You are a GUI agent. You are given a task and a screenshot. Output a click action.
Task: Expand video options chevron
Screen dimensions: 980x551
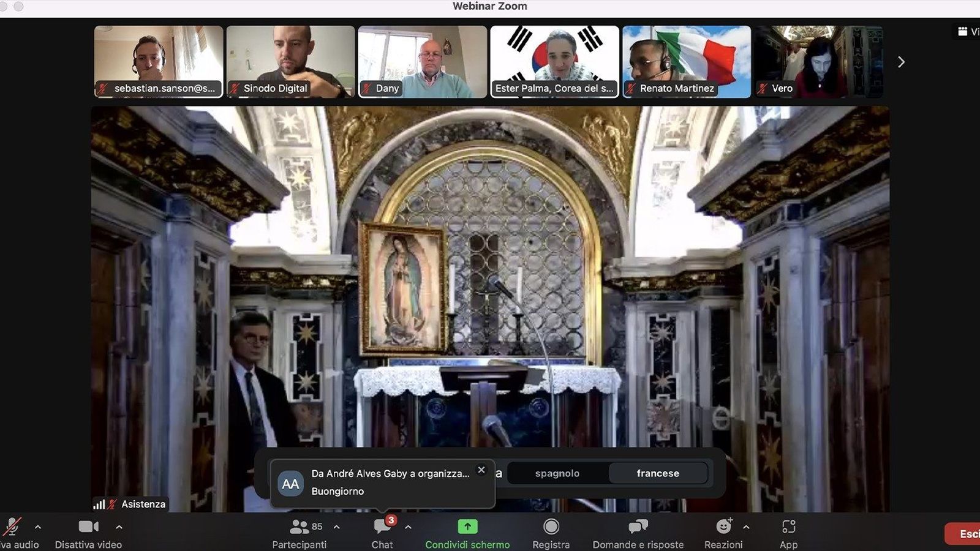click(x=120, y=525)
